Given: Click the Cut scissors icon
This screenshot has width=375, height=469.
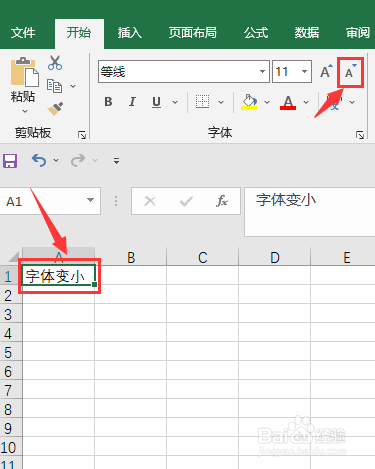Looking at the screenshot, I should pos(55,63).
